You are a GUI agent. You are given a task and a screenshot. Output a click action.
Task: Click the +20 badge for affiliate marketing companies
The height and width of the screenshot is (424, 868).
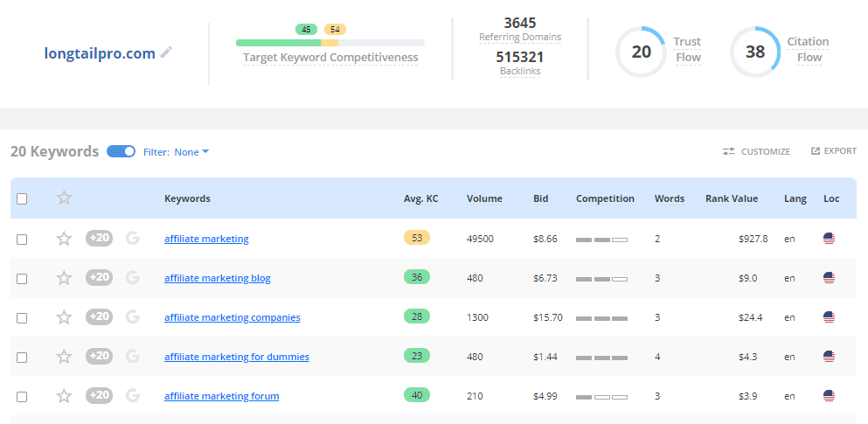99,316
